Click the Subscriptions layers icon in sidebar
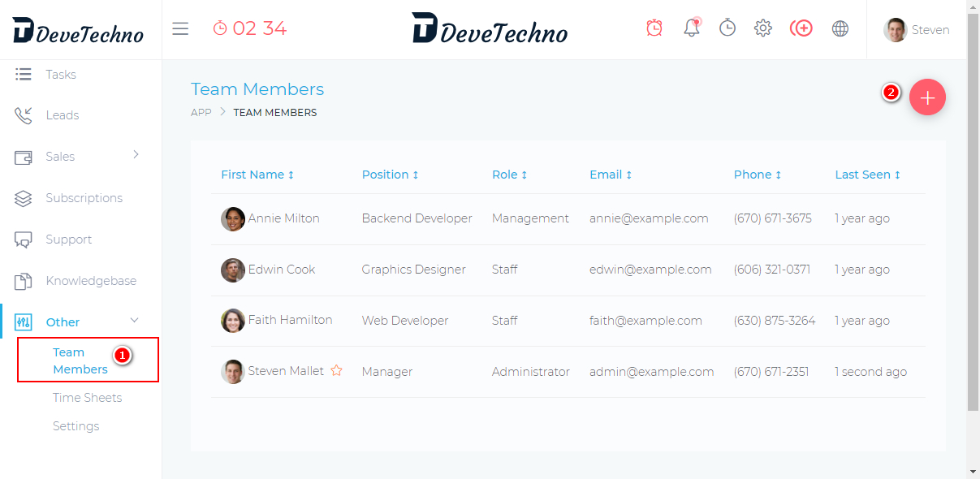 [x=24, y=198]
